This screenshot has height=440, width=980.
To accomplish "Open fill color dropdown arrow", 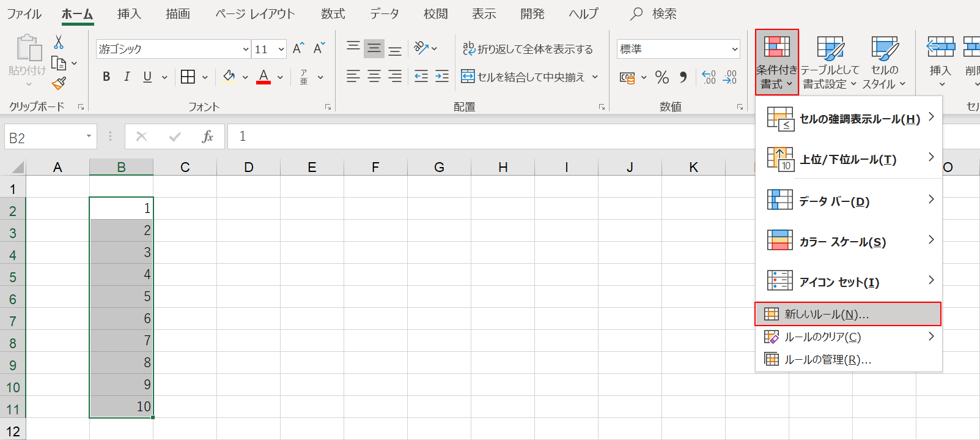I will 245,77.
